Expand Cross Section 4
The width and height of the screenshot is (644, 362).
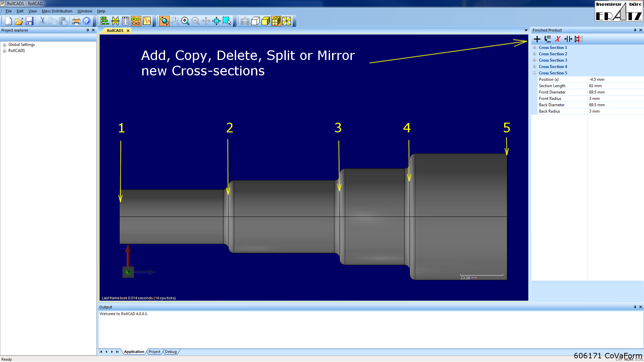click(535, 67)
